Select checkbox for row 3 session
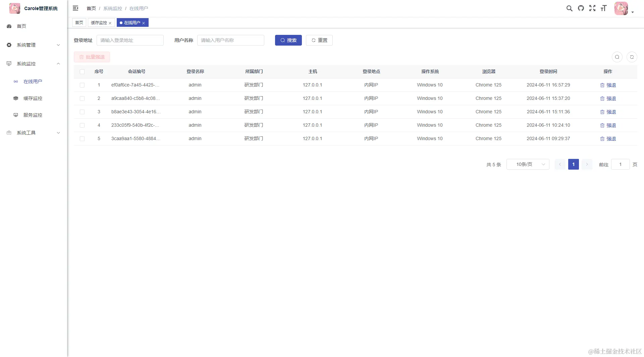 (82, 112)
